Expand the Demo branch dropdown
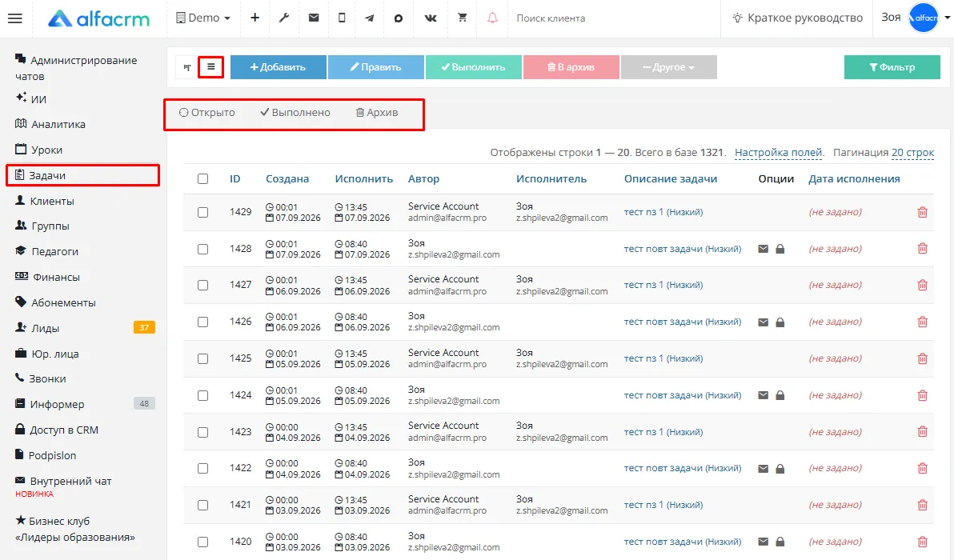Viewport: 954px width, 560px height. pyautogui.click(x=203, y=18)
